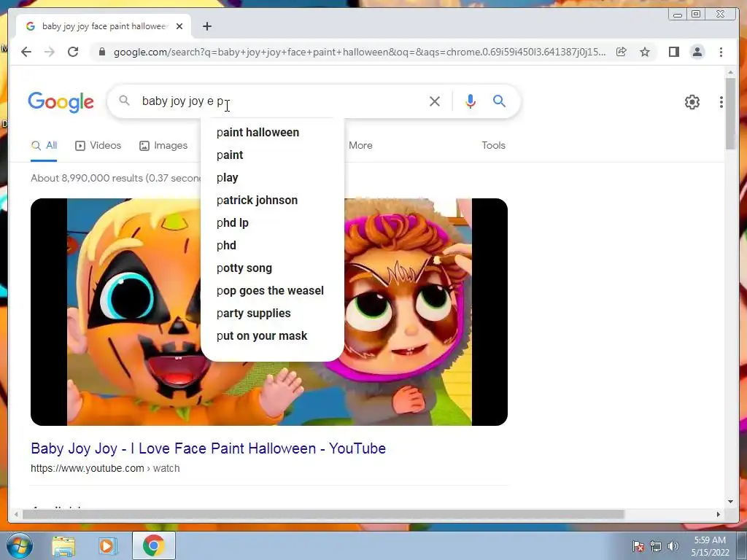The height and width of the screenshot is (560, 747).
Task: Open Google apps dots beside gear
Action: tap(721, 102)
